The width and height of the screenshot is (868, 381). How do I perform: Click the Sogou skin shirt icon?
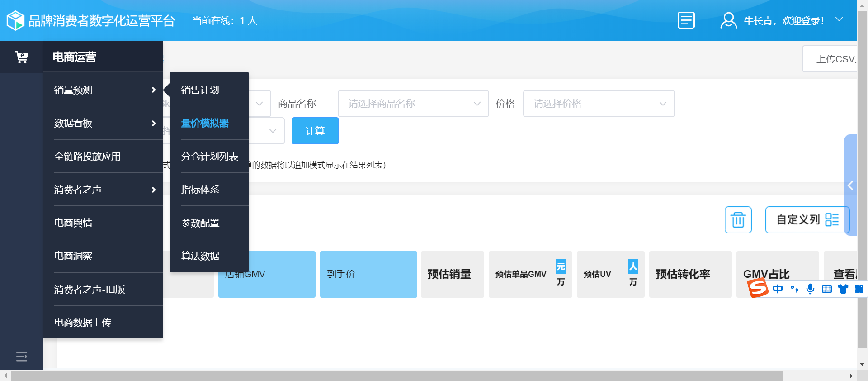click(x=843, y=289)
